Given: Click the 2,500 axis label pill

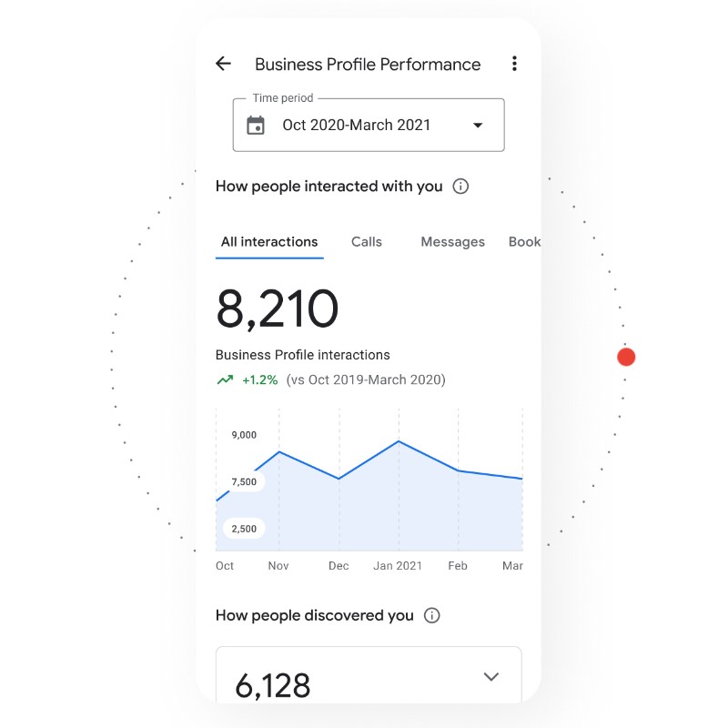Looking at the screenshot, I should tap(244, 529).
